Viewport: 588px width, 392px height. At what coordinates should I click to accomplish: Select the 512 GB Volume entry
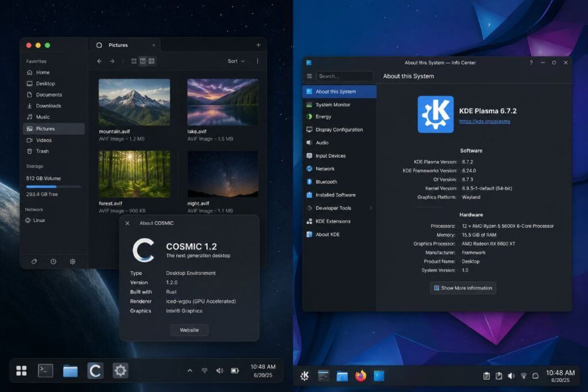44,178
